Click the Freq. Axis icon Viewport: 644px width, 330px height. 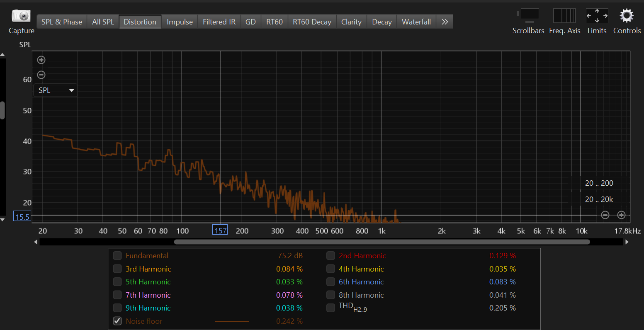pos(564,16)
